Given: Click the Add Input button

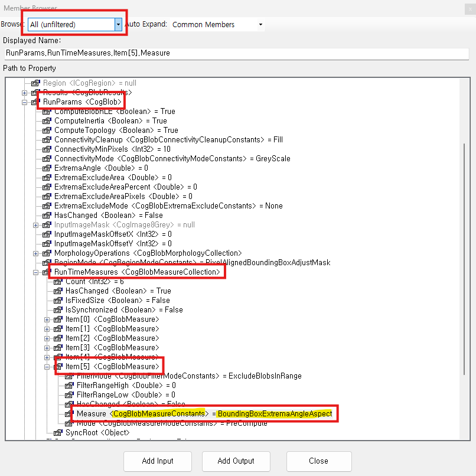Looking at the screenshot, I should (157, 461).
